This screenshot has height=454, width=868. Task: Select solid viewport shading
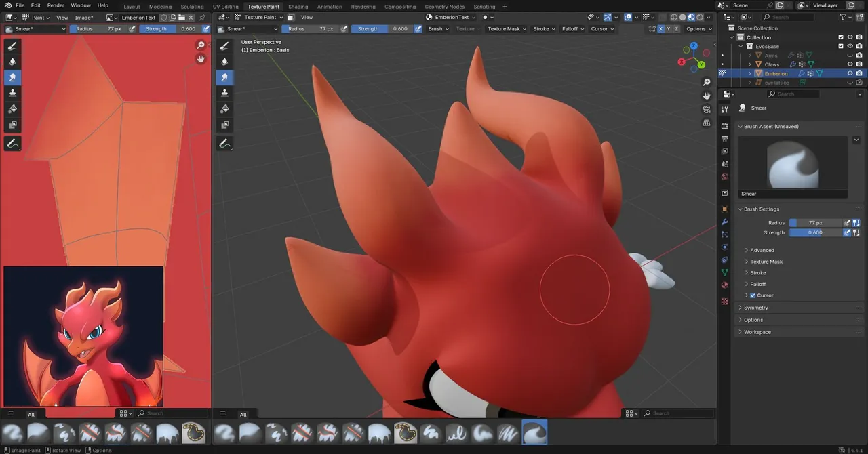(x=683, y=18)
